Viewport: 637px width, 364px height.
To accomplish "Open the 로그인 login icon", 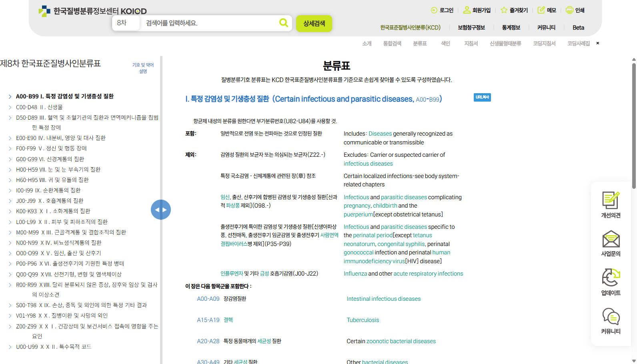I will 434,10.
